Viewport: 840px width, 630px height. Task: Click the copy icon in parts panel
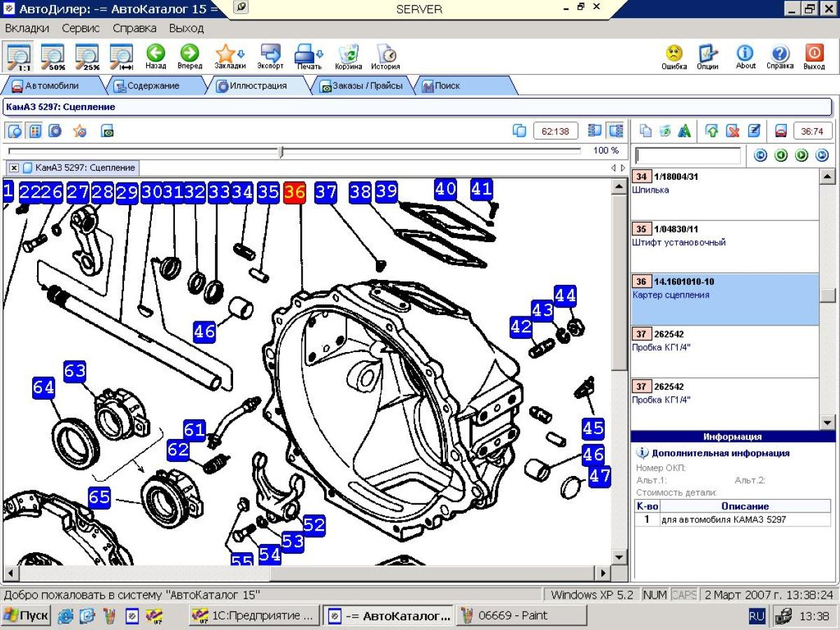tap(646, 131)
